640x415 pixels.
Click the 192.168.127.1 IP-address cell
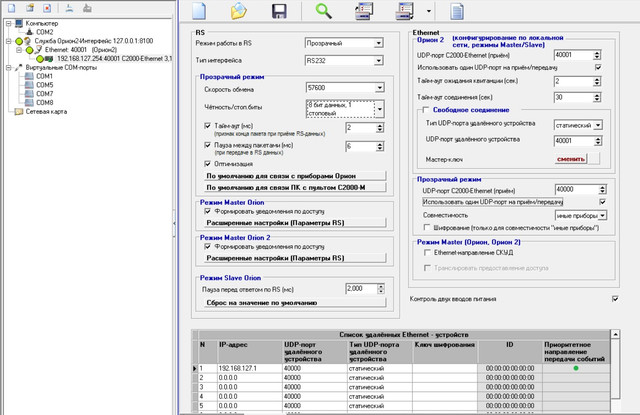pyautogui.click(x=249, y=368)
